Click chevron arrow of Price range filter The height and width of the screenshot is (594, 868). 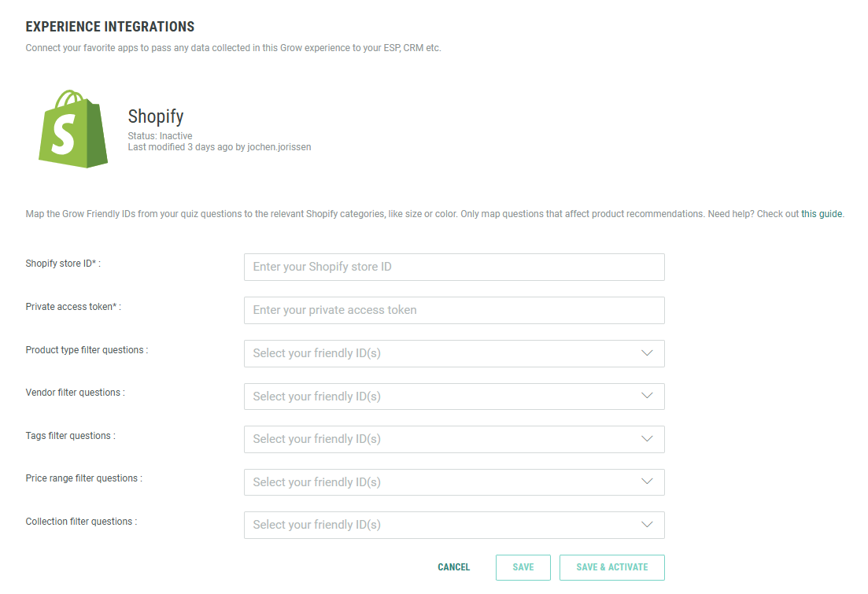click(647, 482)
